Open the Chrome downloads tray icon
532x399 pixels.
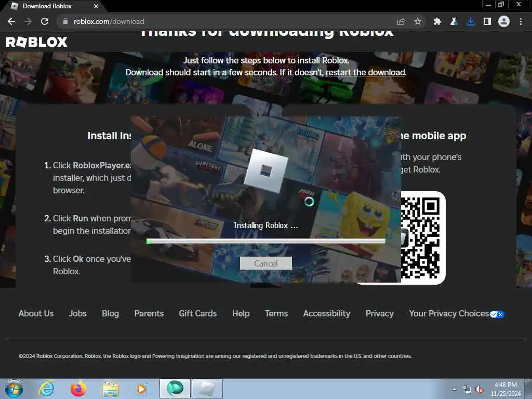pos(471,21)
